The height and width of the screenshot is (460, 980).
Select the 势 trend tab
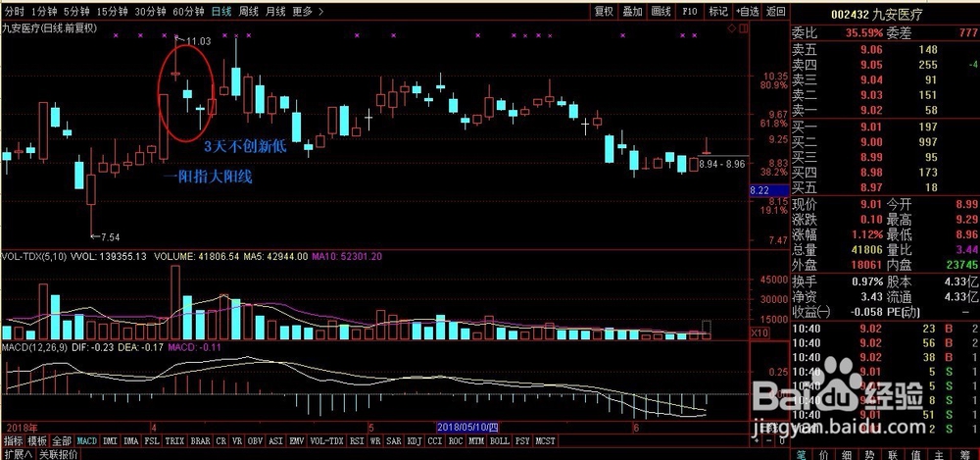click(x=868, y=455)
